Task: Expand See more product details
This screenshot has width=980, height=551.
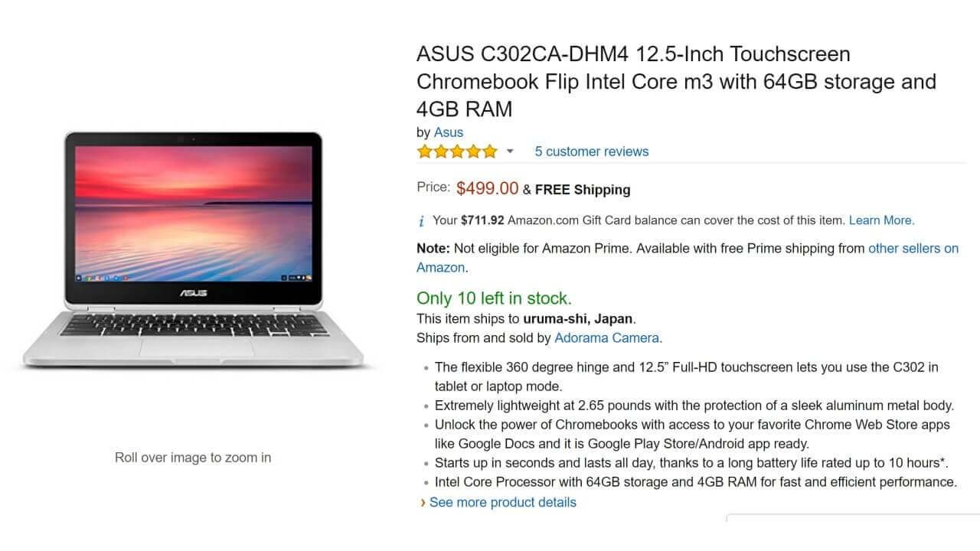Action: click(x=502, y=503)
